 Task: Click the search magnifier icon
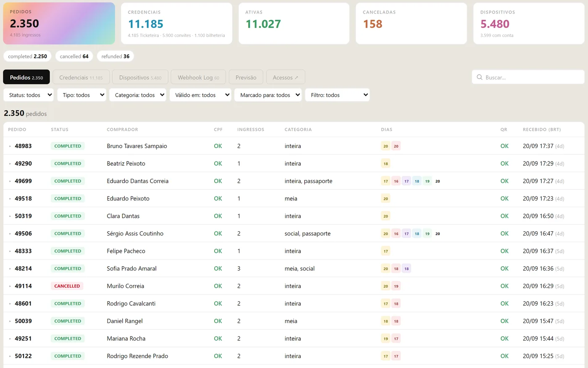[479, 77]
